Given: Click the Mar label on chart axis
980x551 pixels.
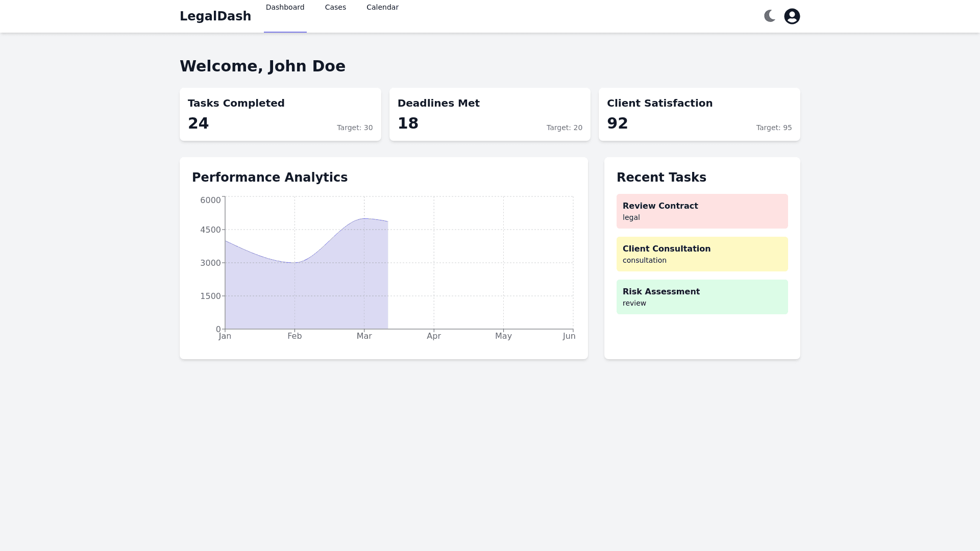Looking at the screenshot, I should 364,336.
